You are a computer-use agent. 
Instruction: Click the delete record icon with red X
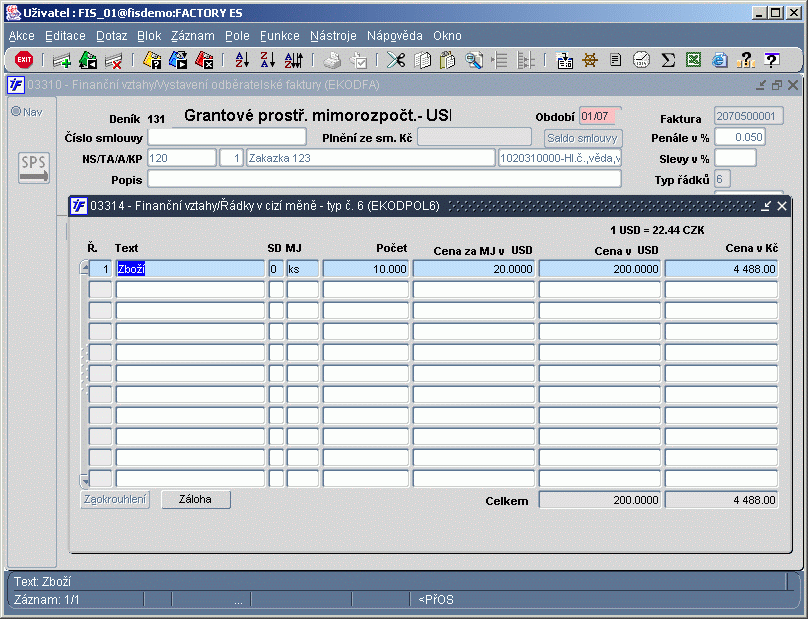(x=113, y=61)
